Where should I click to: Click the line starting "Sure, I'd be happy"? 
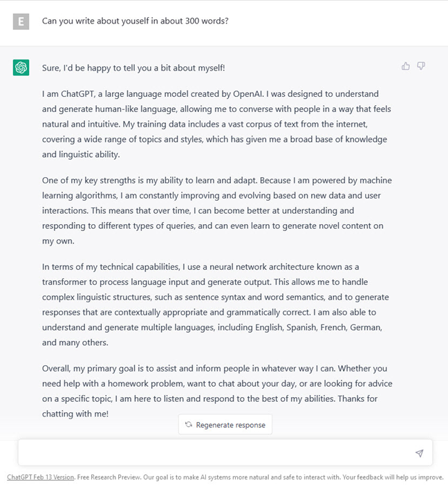pyautogui.click(x=133, y=68)
